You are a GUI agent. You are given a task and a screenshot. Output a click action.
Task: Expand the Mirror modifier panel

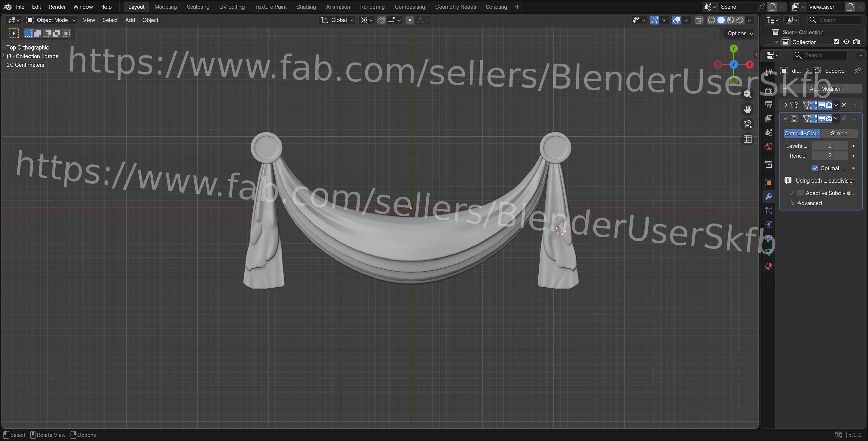[785, 105]
